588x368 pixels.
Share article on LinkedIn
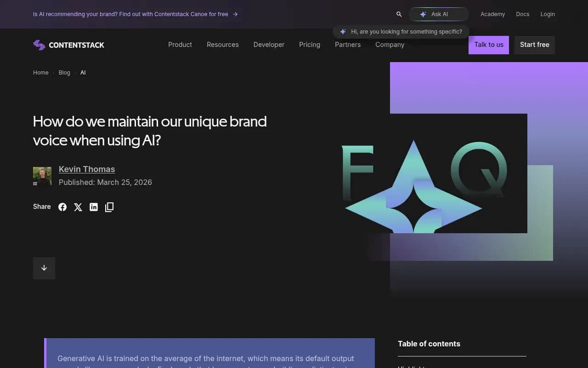(x=94, y=207)
